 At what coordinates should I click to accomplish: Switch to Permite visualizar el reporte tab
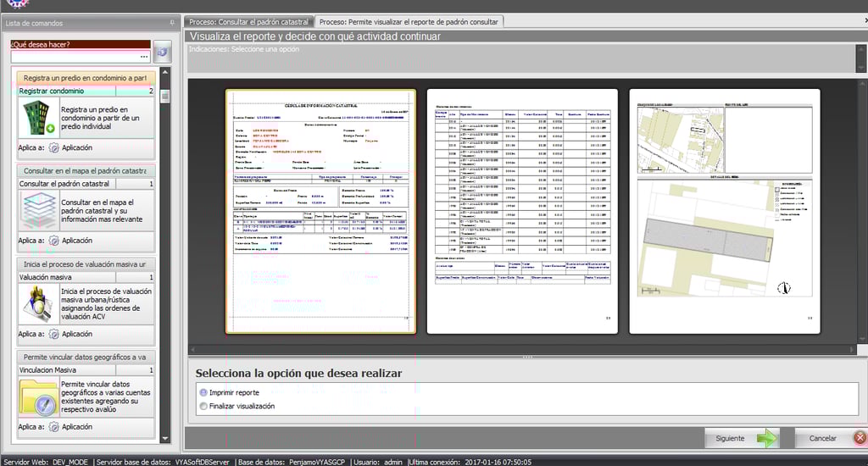click(x=409, y=21)
